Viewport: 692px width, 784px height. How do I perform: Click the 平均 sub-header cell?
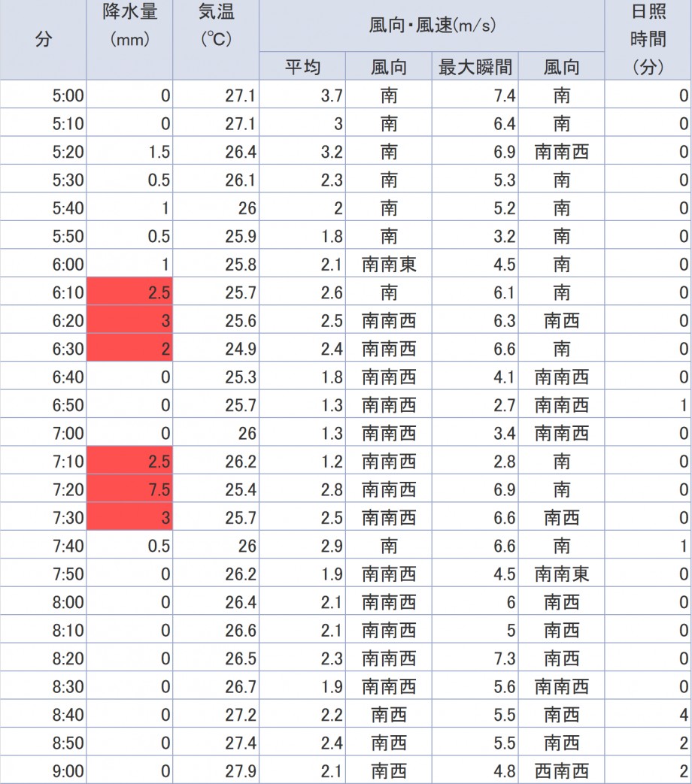click(x=302, y=67)
